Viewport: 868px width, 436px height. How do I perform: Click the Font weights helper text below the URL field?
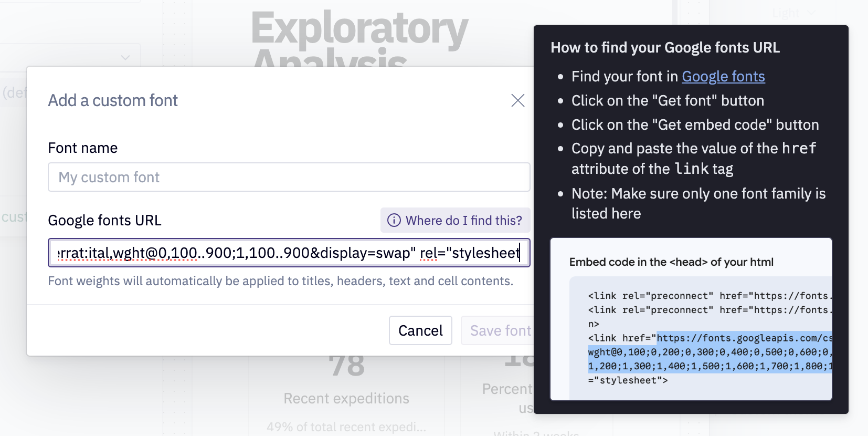(x=280, y=281)
